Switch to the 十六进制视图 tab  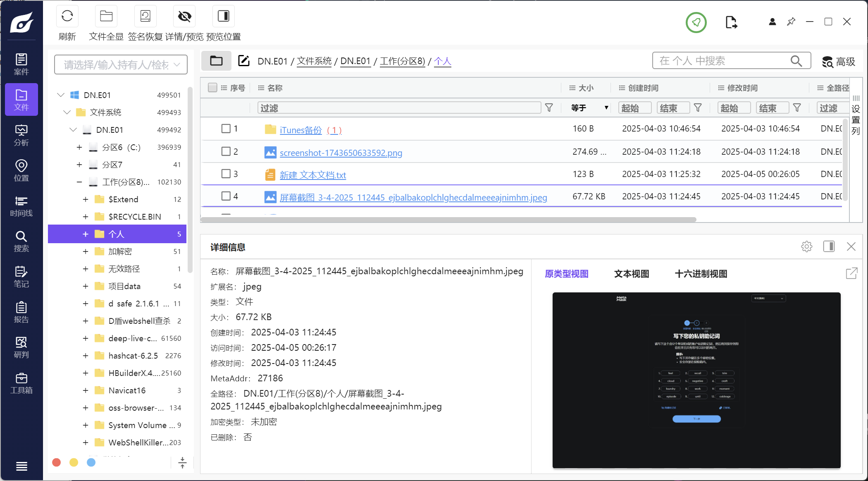(x=701, y=274)
